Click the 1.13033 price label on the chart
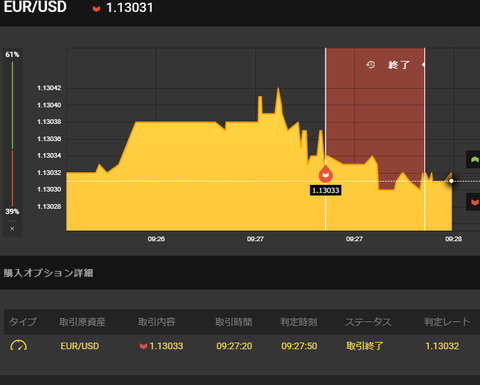This screenshot has width=480, height=385. [x=326, y=190]
